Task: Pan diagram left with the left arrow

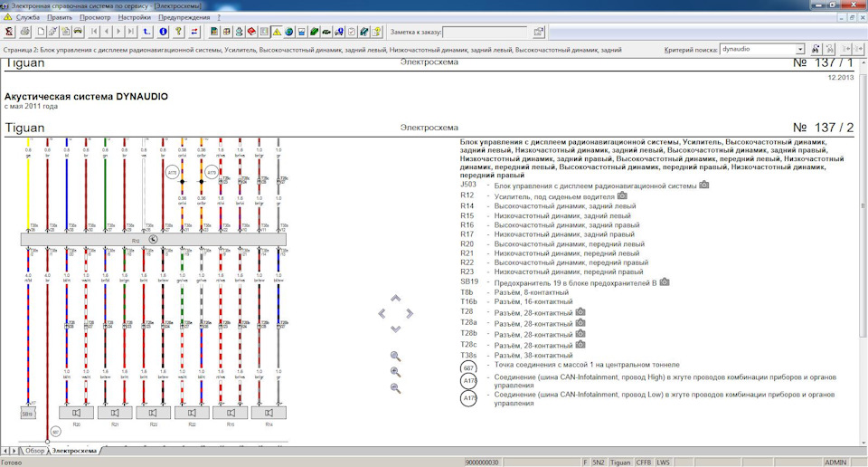Action: [x=382, y=313]
